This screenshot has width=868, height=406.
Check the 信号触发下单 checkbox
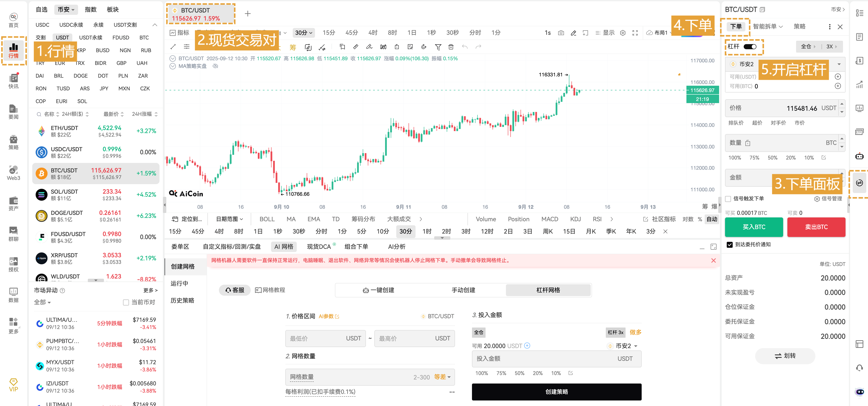click(728, 199)
